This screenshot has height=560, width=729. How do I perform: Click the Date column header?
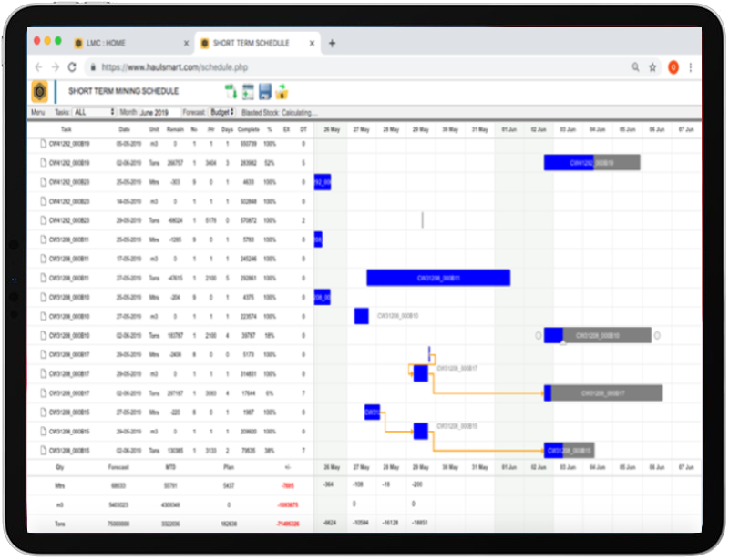pos(124,129)
